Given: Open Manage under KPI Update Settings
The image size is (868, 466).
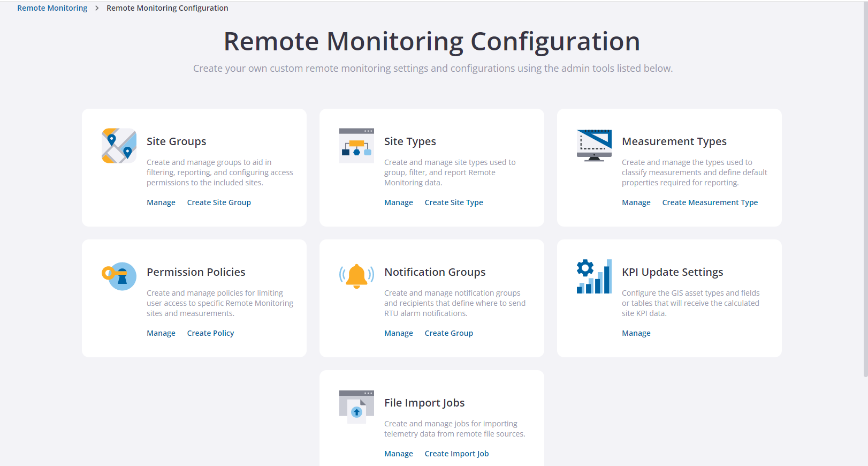Looking at the screenshot, I should [636, 333].
